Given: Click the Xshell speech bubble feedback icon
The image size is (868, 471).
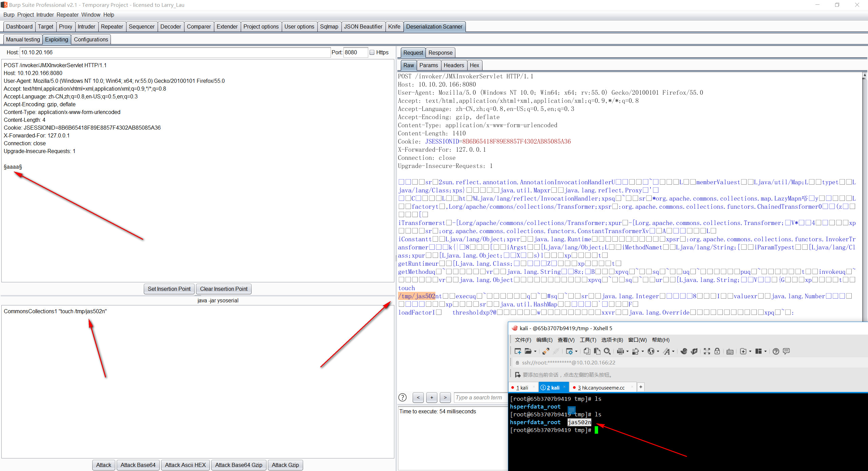Looking at the screenshot, I should (786, 351).
